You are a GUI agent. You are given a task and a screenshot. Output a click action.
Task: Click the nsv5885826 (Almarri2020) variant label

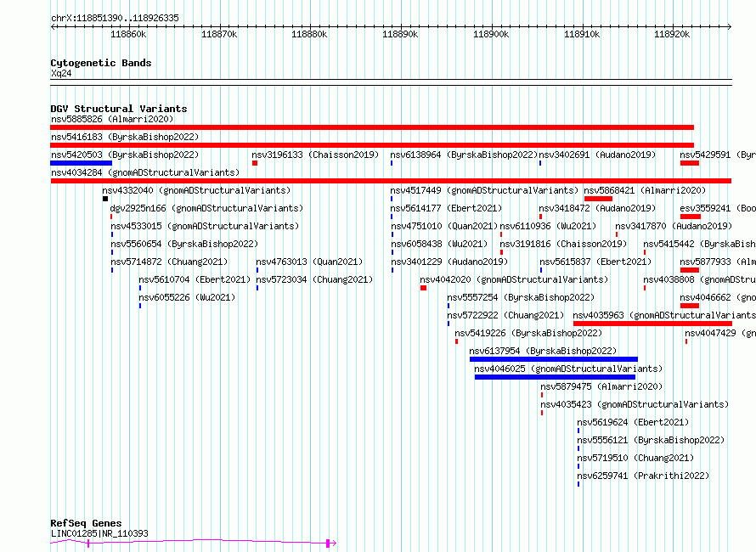click(112, 119)
